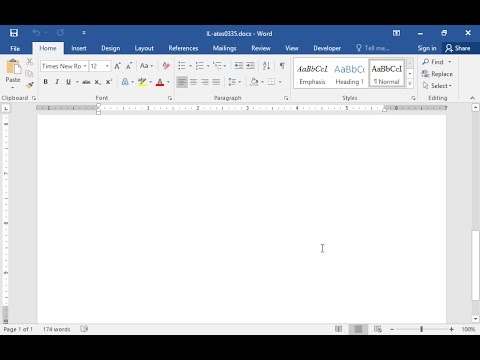Click the Sort icon in Paragraph group
The width and height of the screenshot is (480, 360).
(266, 66)
